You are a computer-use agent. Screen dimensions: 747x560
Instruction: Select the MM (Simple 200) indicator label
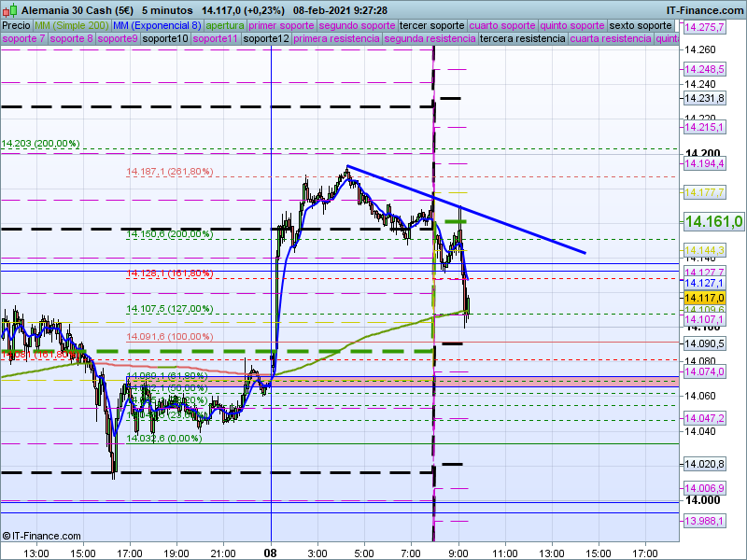(72, 26)
